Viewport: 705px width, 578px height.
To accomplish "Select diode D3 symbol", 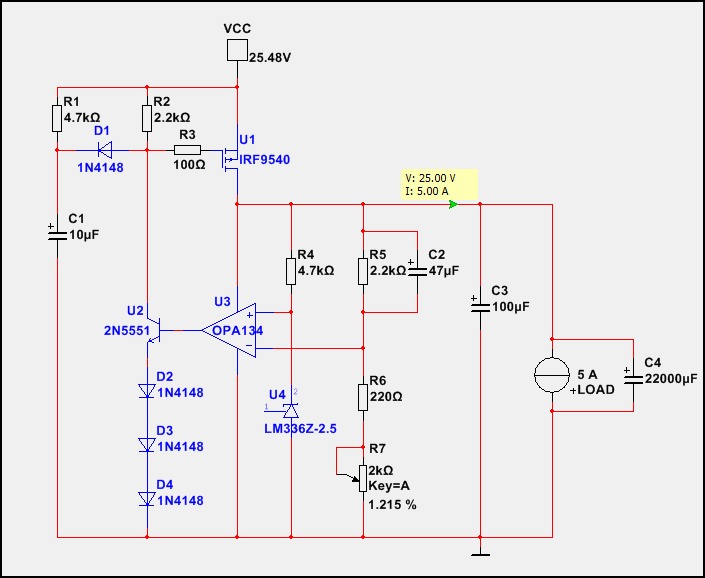I will (x=147, y=445).
